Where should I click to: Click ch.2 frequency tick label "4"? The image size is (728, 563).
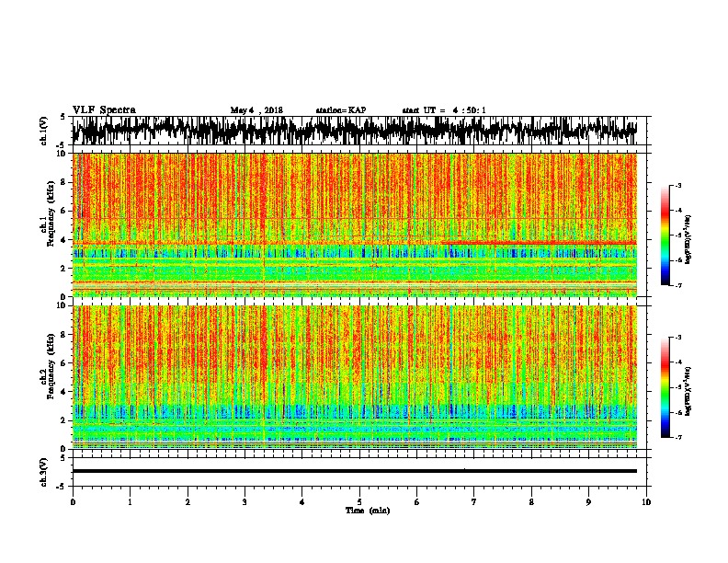pos(63,392)
